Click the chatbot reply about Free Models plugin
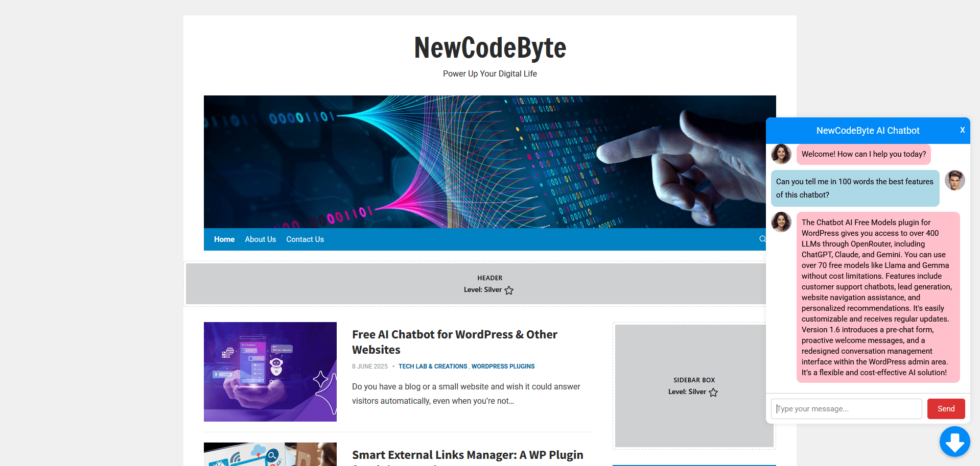 (x=878, y=298)
